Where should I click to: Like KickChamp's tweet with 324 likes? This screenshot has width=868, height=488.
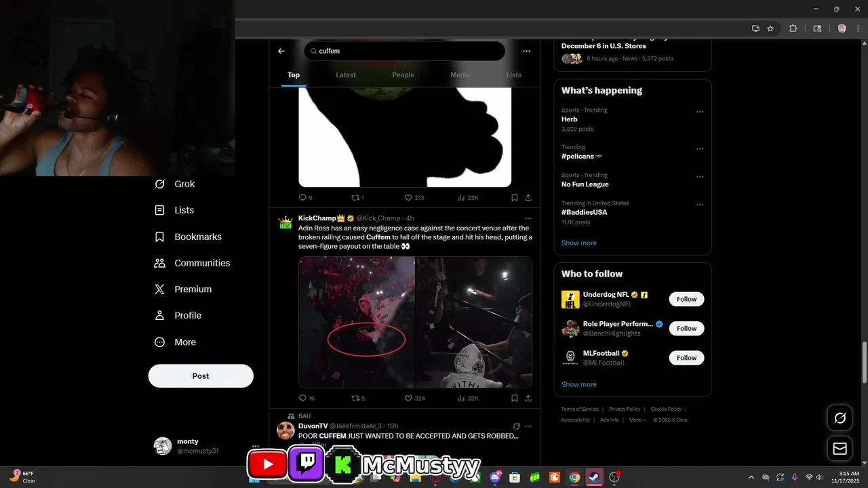click(x=414, y=398)
